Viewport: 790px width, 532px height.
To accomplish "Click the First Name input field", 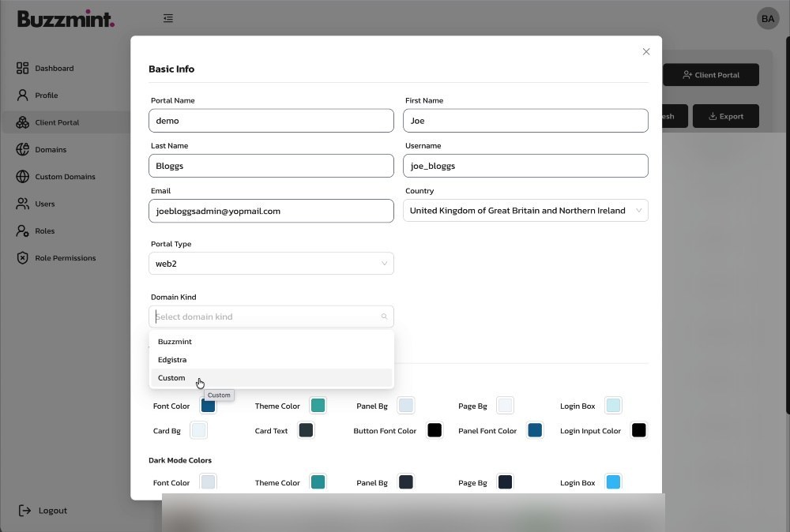I will click(x=525, y=121).
